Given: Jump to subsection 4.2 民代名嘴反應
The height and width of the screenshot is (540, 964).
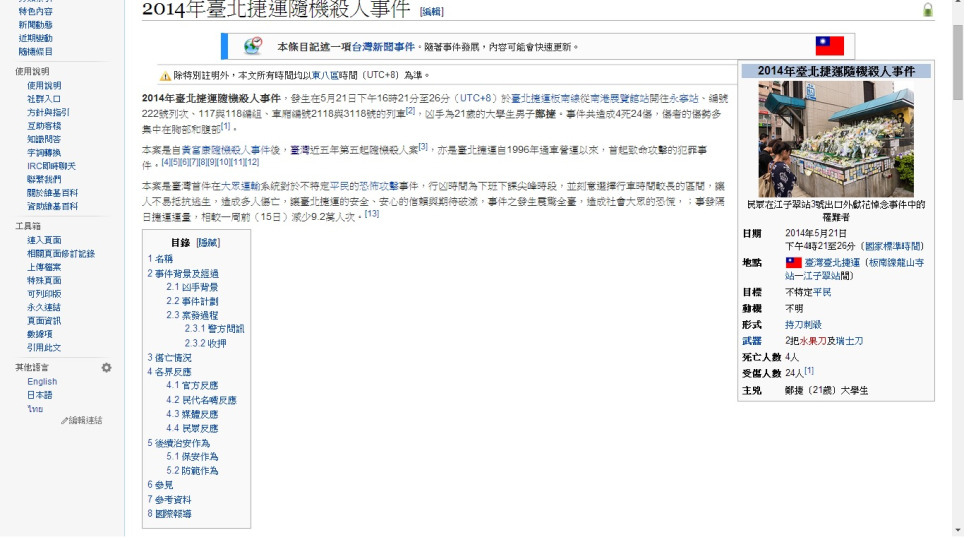Looking at the screenshot, I should coord(201,400).
